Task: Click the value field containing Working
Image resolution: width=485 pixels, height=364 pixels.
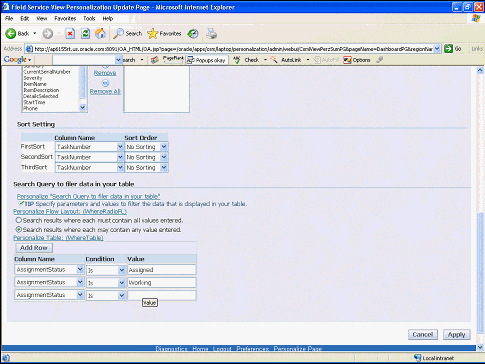Action: click(x=162, y=282)
